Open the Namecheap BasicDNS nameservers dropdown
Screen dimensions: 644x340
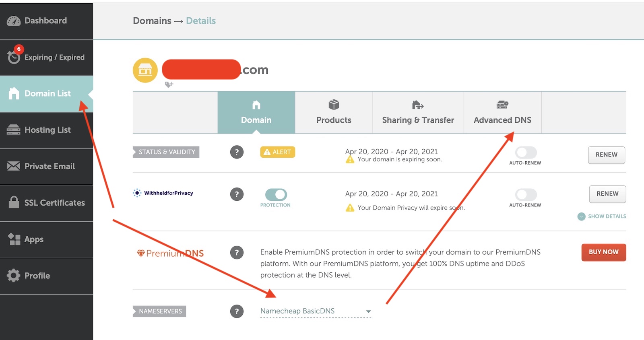point(316,311)
